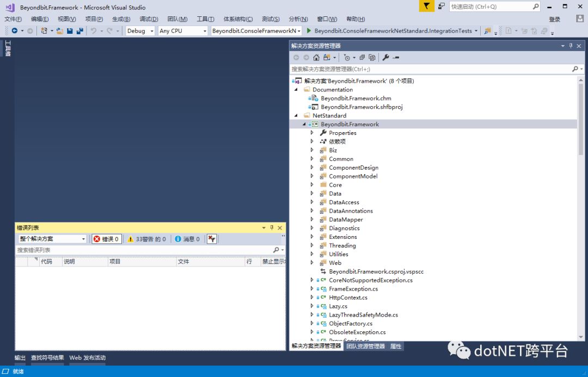Click the notifications icon next to the feedback flag
The width and height of the screenshot is (588, 377).
coord(442,6)
